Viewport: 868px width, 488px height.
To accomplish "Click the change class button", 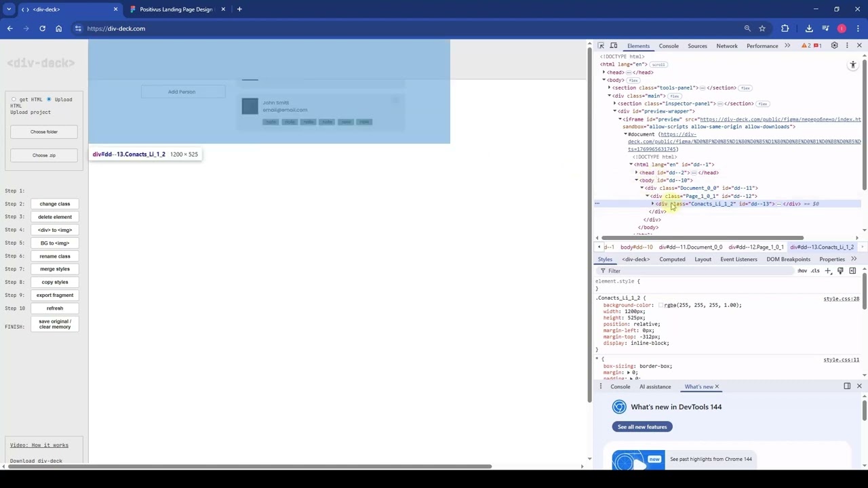I will tap(55, 204).
